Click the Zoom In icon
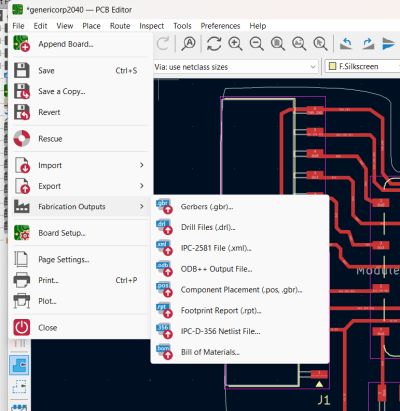The width and height of the screenshot is (400, 411). pyautogui.click(x=235, y=44)
